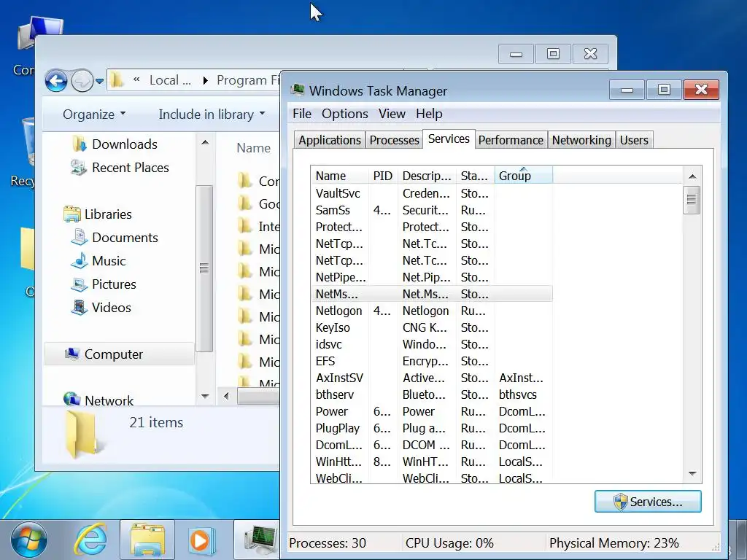The height and width of the screenshot is (560, 747).
Task: Sort services by Description column header
Action: [427, 176]
